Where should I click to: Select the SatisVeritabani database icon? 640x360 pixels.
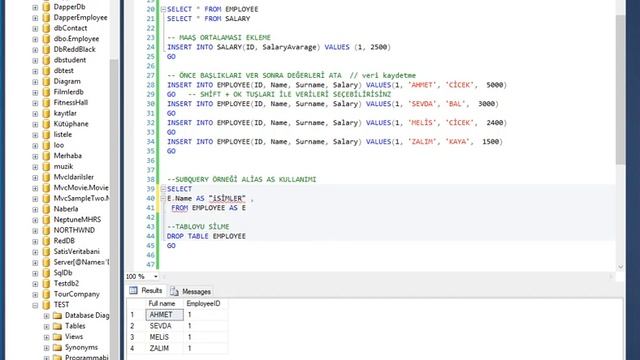[46, 251]
